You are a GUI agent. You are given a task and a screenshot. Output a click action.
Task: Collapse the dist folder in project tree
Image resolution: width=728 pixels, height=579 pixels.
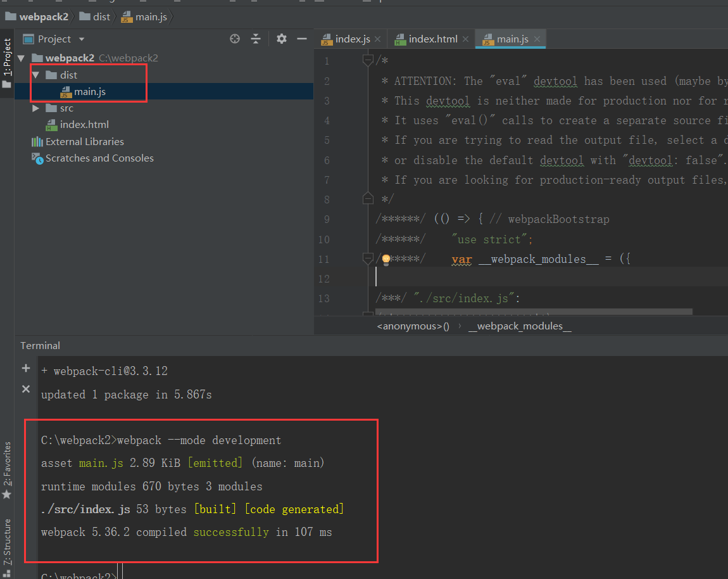(x=35, y=75)
